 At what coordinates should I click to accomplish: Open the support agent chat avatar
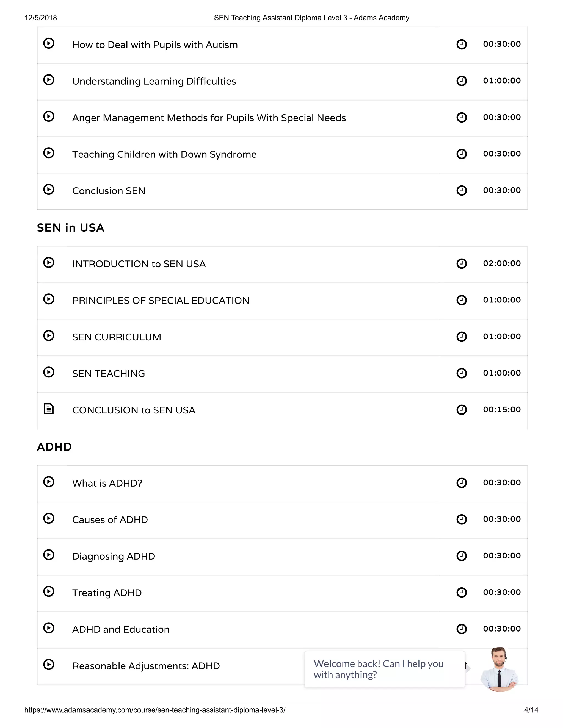499,670
